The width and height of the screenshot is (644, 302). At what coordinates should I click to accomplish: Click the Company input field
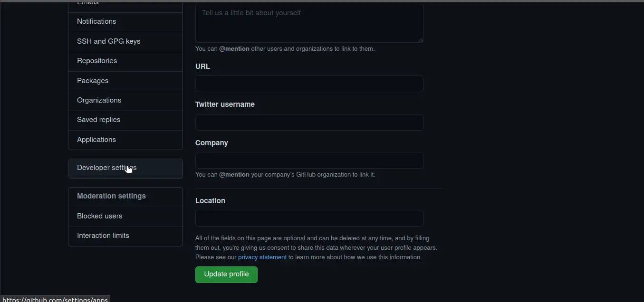click(308, 160)
